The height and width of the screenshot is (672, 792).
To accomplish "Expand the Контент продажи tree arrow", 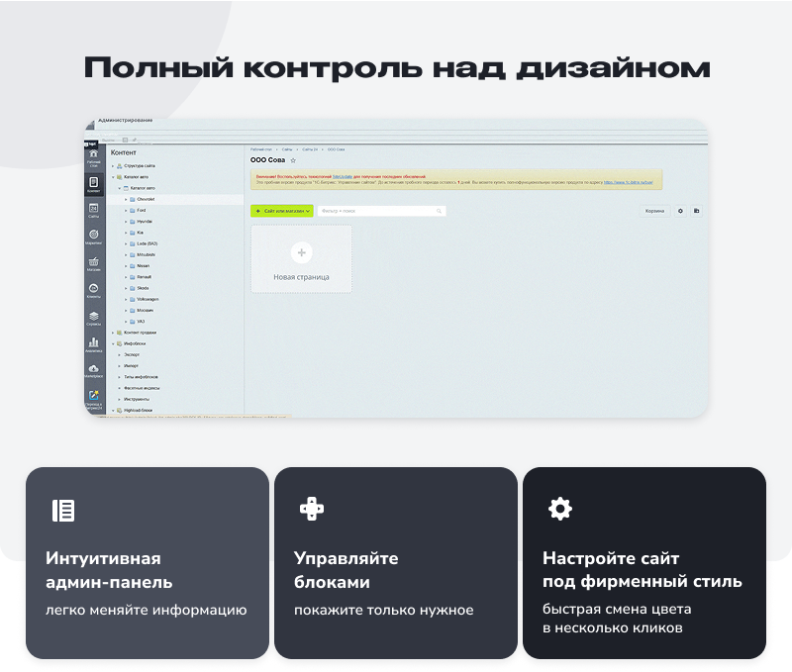I will click(113, 333).
